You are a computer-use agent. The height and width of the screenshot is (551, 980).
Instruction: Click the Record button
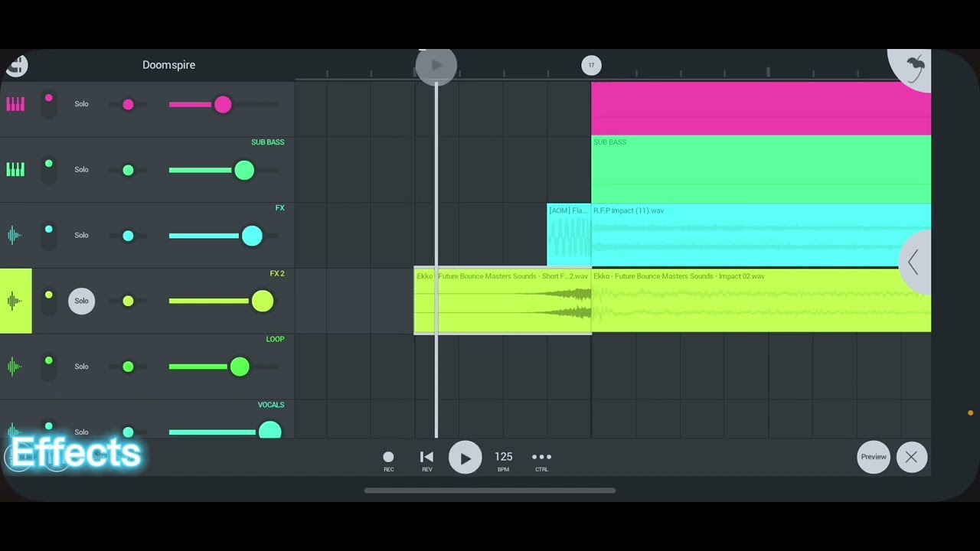(388, 460)
